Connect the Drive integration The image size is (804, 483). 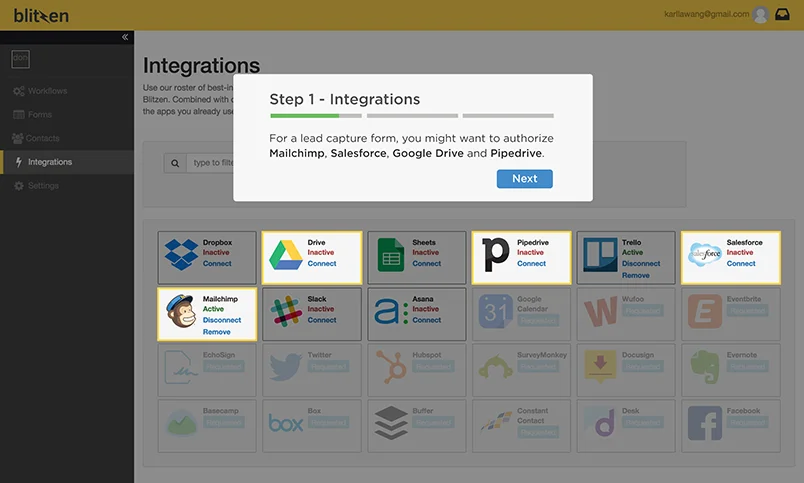coord(322,264)
